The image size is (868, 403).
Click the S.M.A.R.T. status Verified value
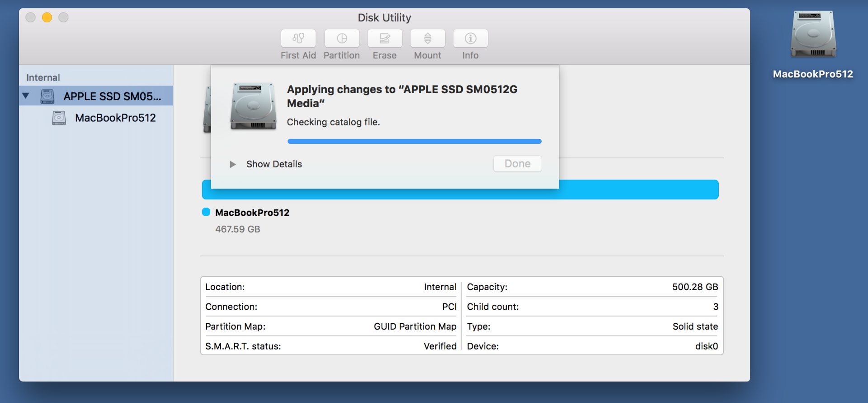coord(440,346)
